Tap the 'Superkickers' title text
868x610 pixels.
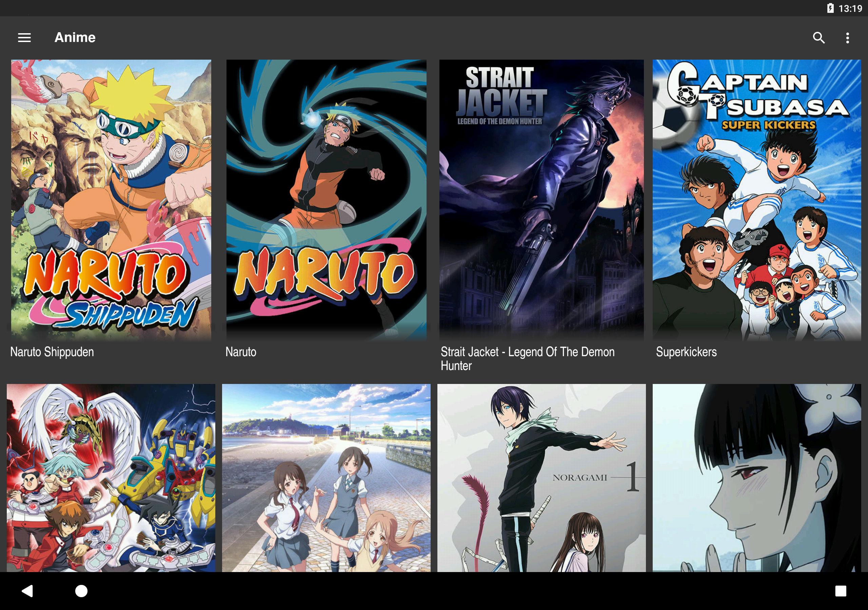point(686,352)
